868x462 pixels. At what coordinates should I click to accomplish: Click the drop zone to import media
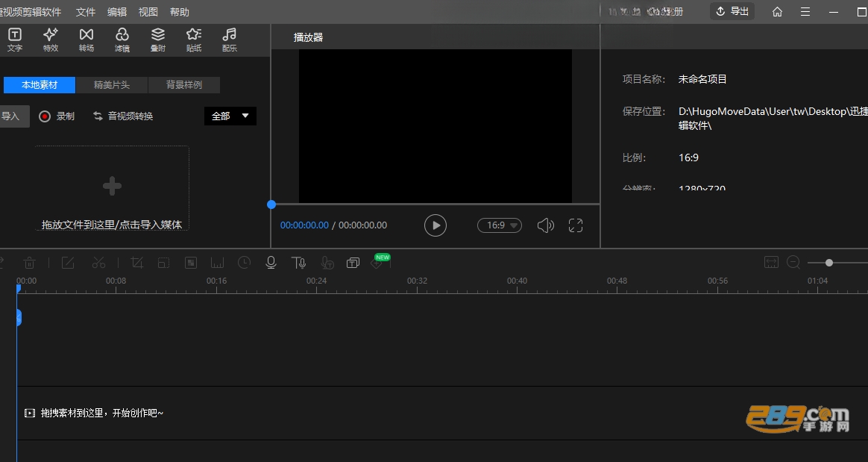tap(112, 188)
